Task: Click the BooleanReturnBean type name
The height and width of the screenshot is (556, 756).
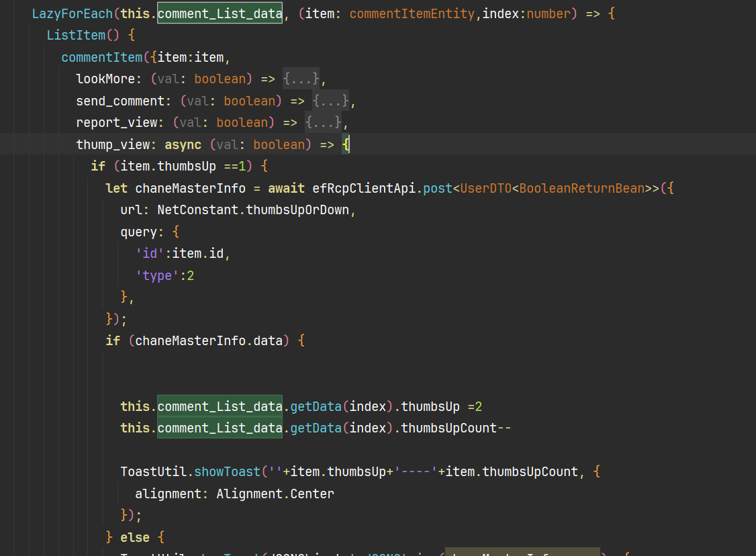Action: 581,189
